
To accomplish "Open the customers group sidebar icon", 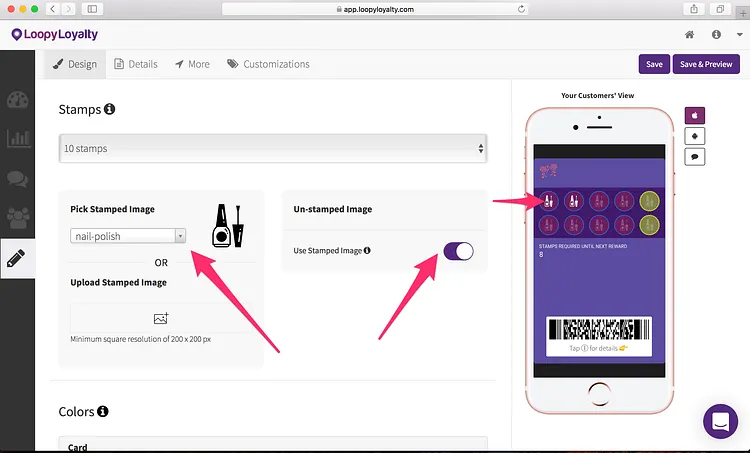I will (x=18, y=218).
